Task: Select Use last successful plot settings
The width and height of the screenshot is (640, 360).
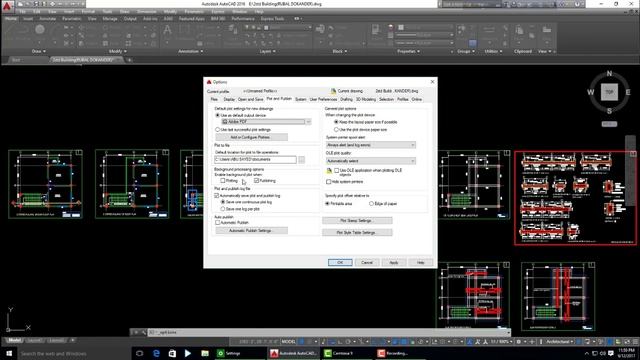Action: (218, 129)
